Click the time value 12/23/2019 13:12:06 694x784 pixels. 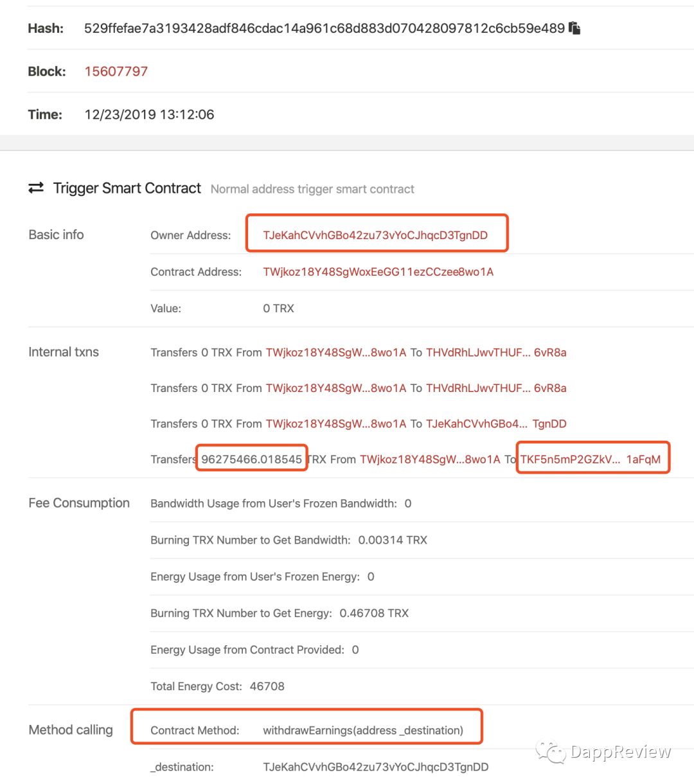[150, 114]
